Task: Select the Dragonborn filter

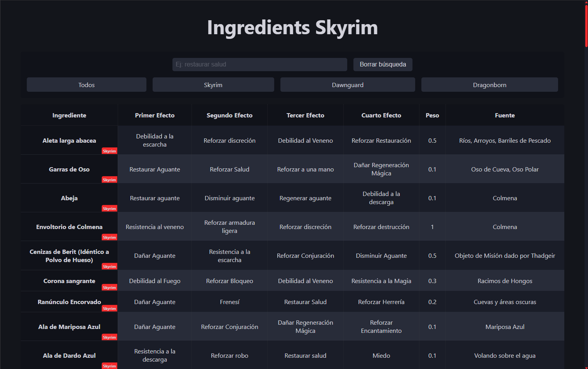Action: pos(489,84)
